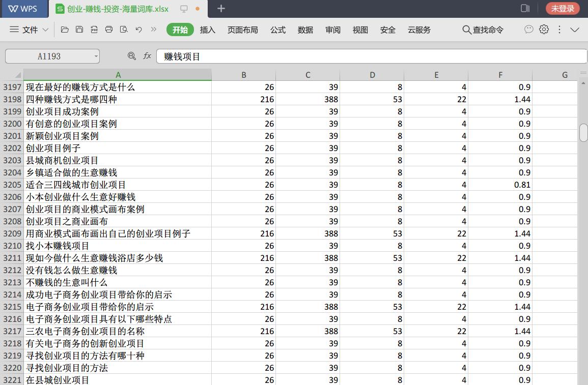The image size is (588, 385).
Task: Select the 公式 ribbon tab
Action: click(278, 29)
